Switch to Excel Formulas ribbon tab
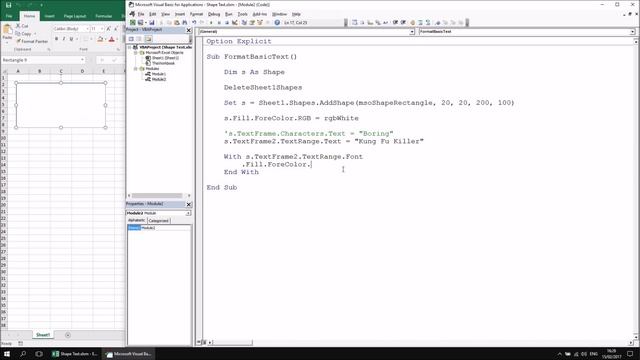Screen dimensions: 640x360 [x=104, y=16]
